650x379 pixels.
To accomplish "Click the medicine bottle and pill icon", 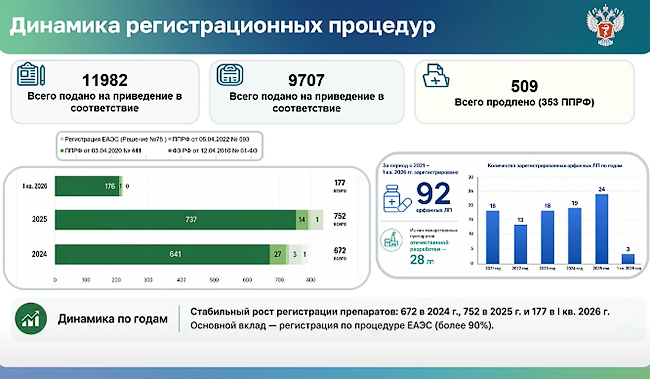I will click(397, 199).
